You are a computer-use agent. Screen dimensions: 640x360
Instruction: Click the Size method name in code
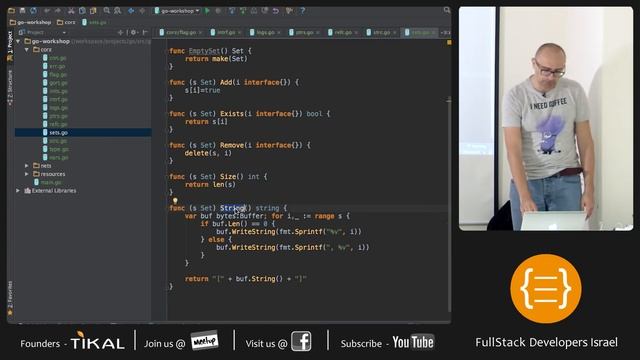(228, 177)
